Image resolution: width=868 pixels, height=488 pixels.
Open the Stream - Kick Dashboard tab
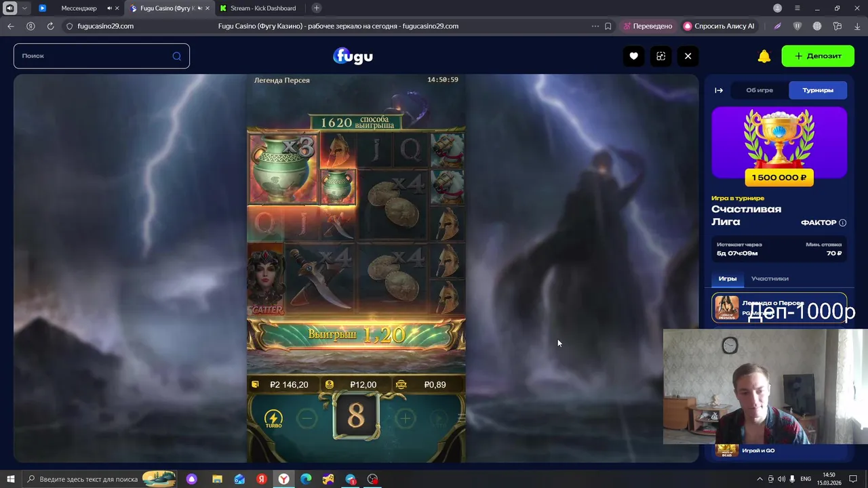[262, 8]
